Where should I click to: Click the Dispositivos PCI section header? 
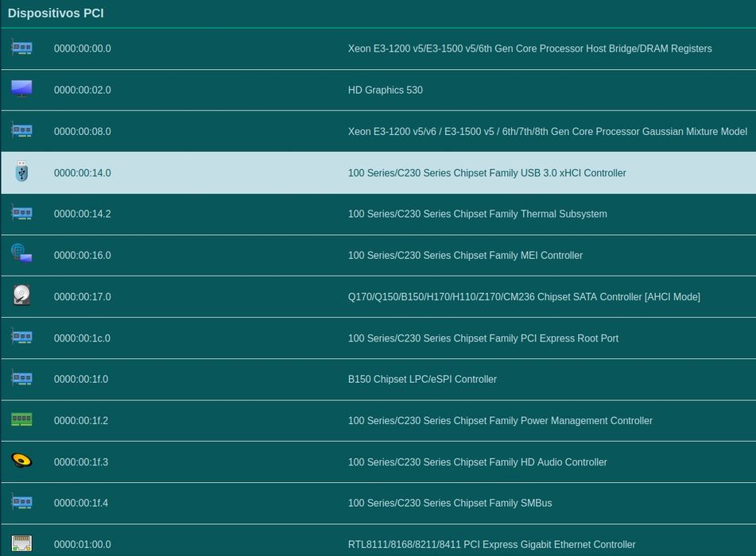pyautogui.click(x=56, y=13)
